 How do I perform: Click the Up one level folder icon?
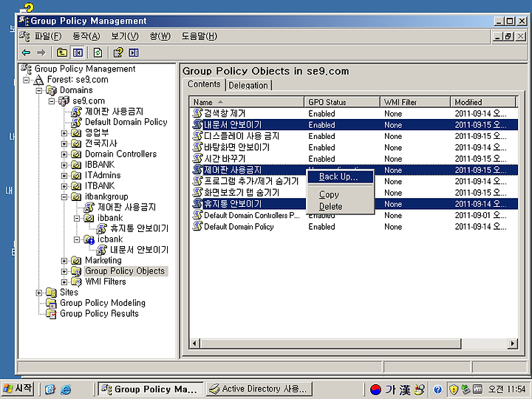pyautogui.click(x=62, y=52)
